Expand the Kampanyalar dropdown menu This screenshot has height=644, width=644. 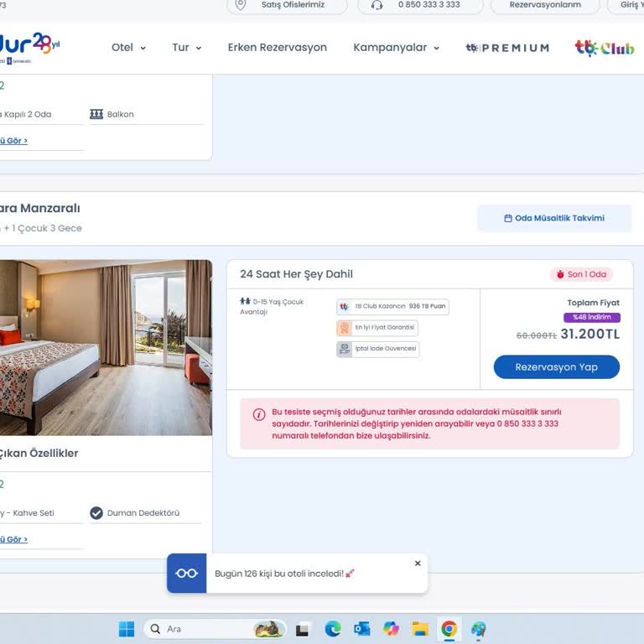(x=396, y=48)
